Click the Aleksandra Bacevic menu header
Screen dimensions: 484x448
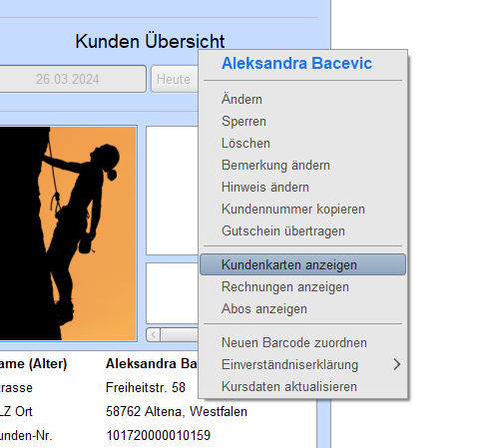click(296, 63)
